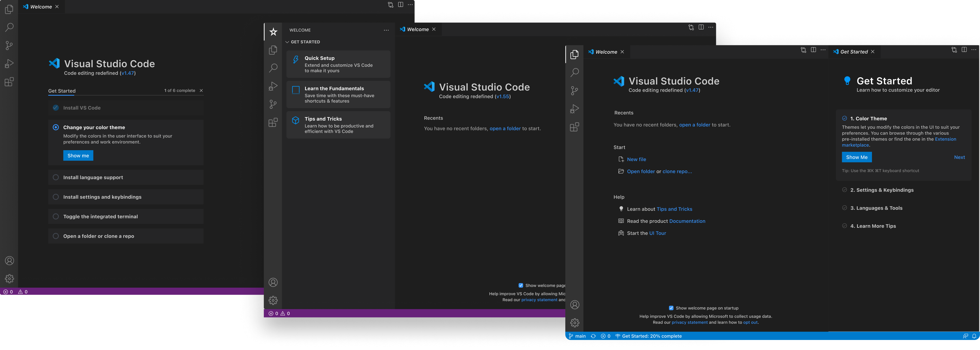
Task: Click Get Started: 20% complete status entry
Action: [x=649, y=336]
